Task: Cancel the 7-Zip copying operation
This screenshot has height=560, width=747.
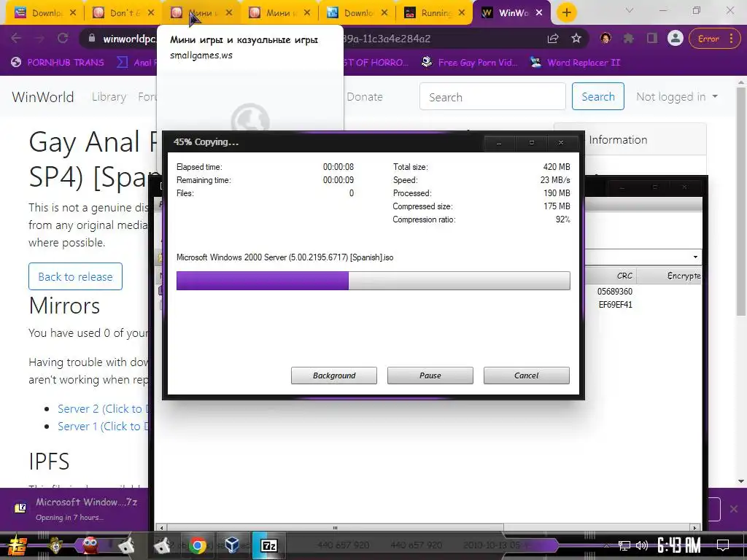Action: pos(527,376)
